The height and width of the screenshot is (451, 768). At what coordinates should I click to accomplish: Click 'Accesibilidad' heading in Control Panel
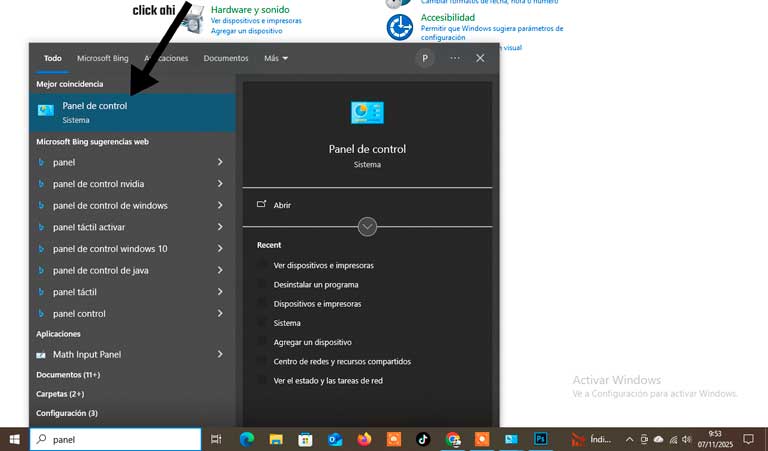point(448,18)
